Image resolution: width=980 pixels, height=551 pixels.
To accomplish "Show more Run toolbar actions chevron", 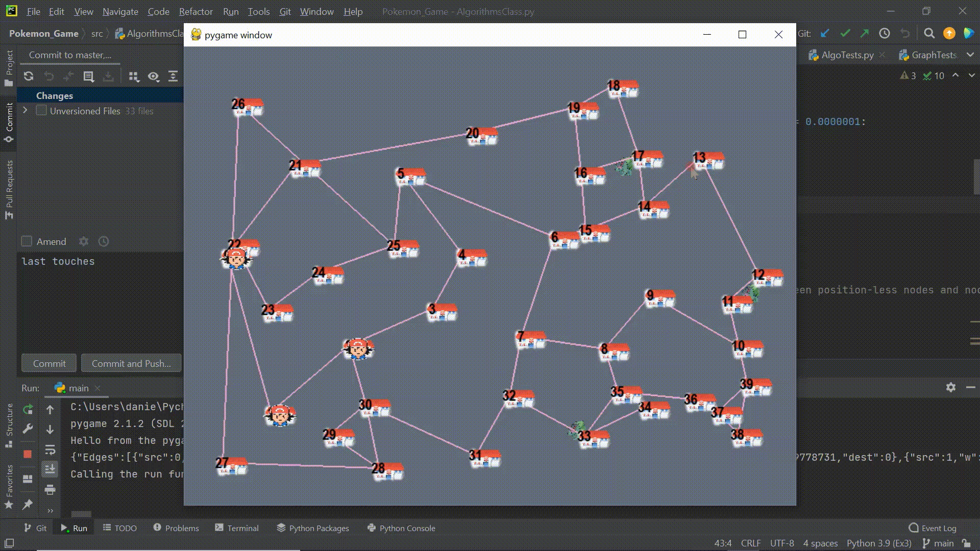I will click(50, 510).
